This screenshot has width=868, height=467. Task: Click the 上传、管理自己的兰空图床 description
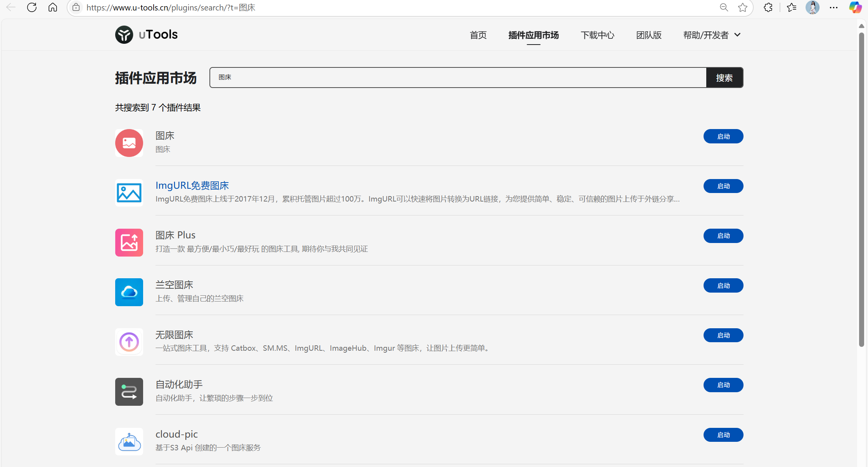[199, 298]
